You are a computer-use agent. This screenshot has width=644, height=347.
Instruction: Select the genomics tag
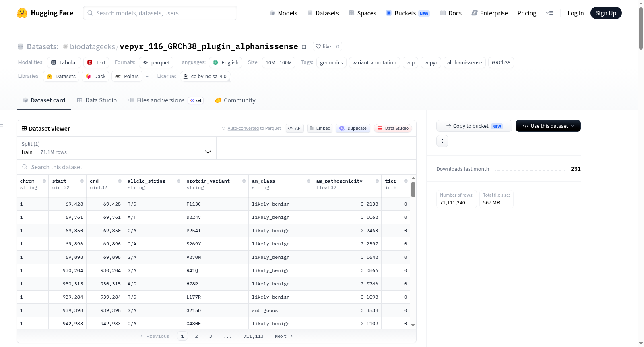331,62
